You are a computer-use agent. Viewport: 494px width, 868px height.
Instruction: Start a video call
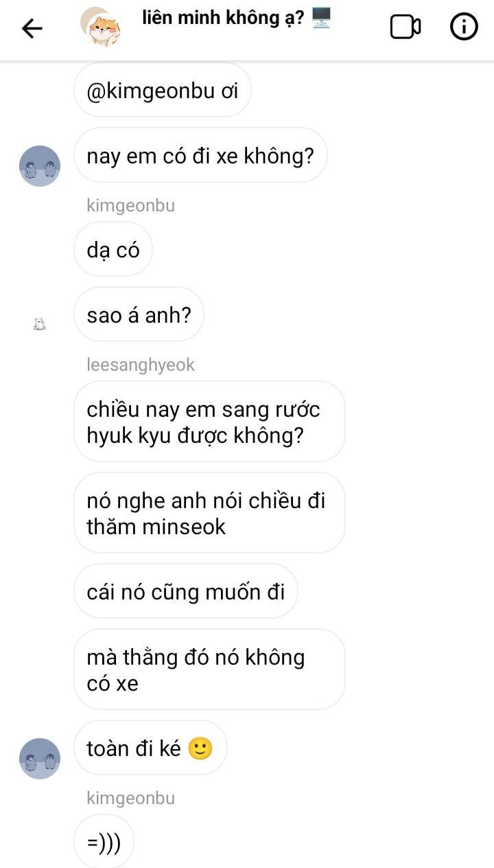coord(405,27)
